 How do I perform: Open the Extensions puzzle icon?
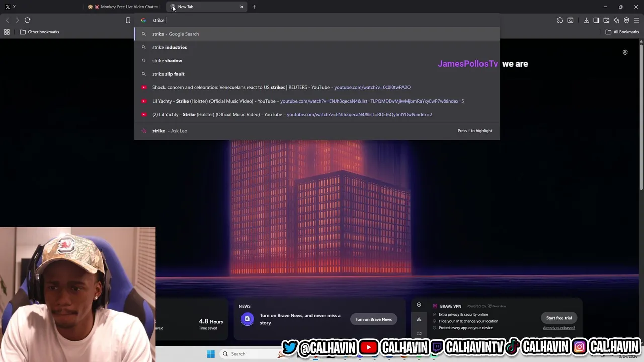click(560, 20)
